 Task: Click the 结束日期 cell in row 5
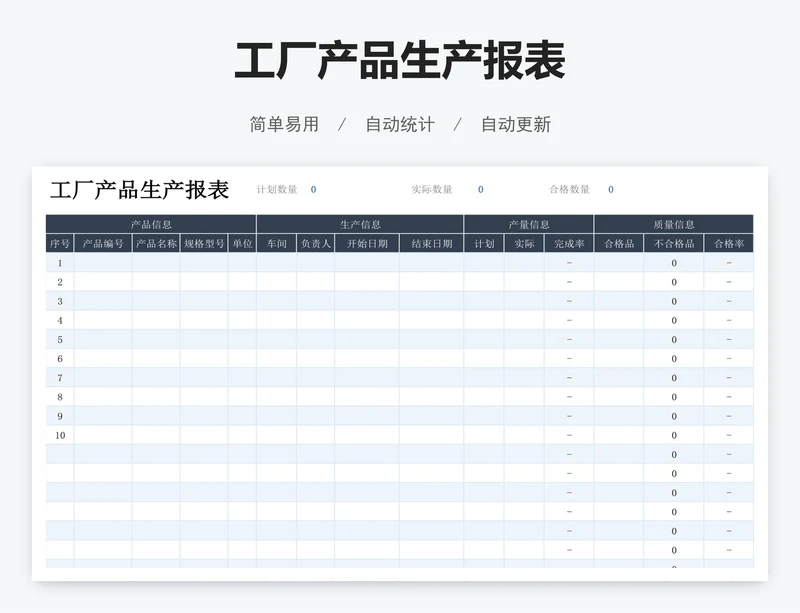click(x=432, y=339)
